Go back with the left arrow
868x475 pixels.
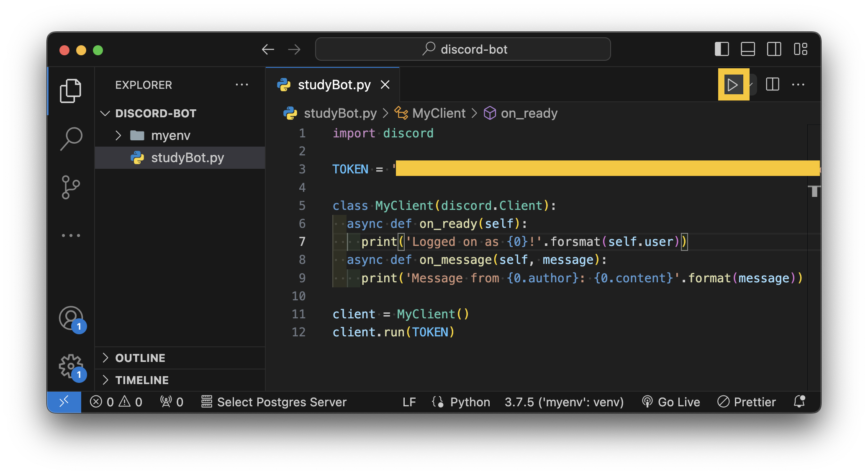pyautogui.click(x=268, y=49)
